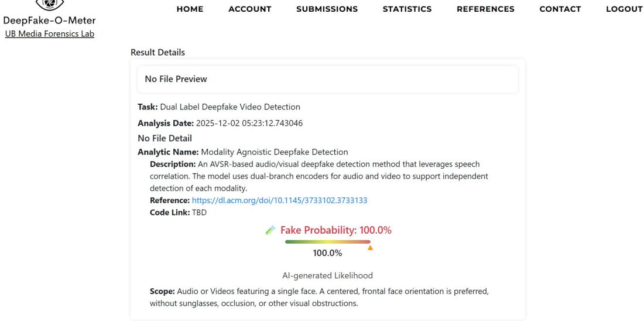View the STATISTICS page

[407, 9]
